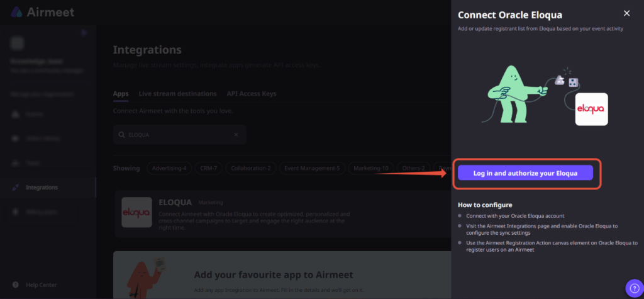Filter by the CRM-7 chip

(x=209, y=168)
